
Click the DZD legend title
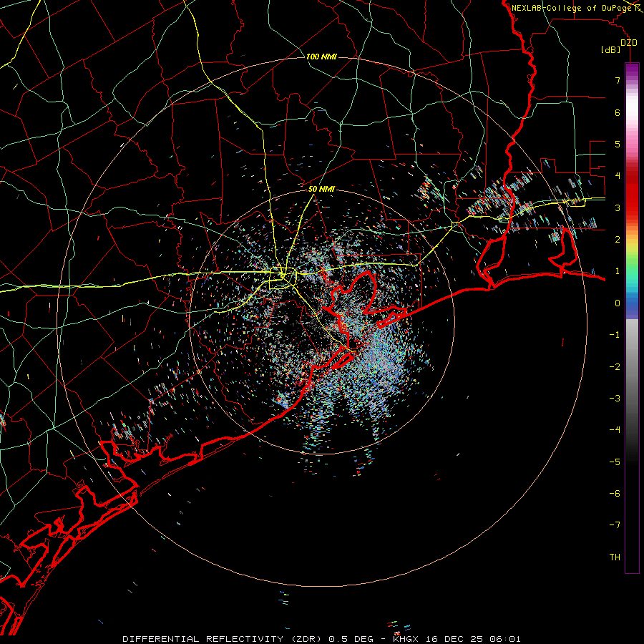click(x=629, y=43)
